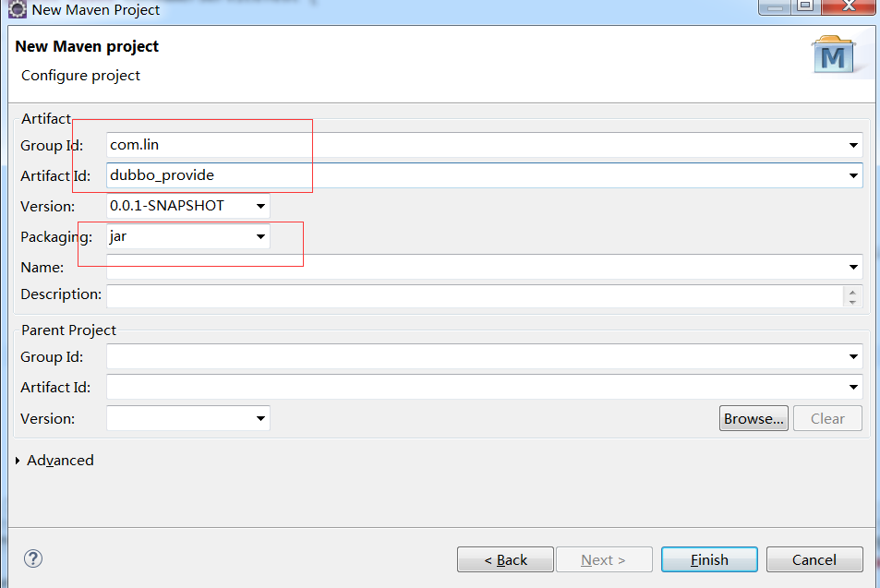Click the Description scroll down arrow

(852, 302)
